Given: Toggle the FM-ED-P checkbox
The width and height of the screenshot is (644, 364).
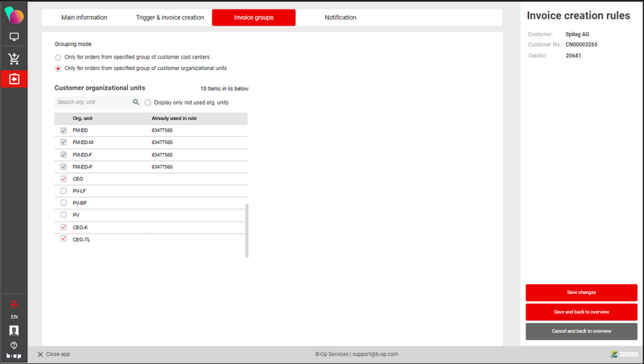Looking at the screenshot, I should coord(64,167).
